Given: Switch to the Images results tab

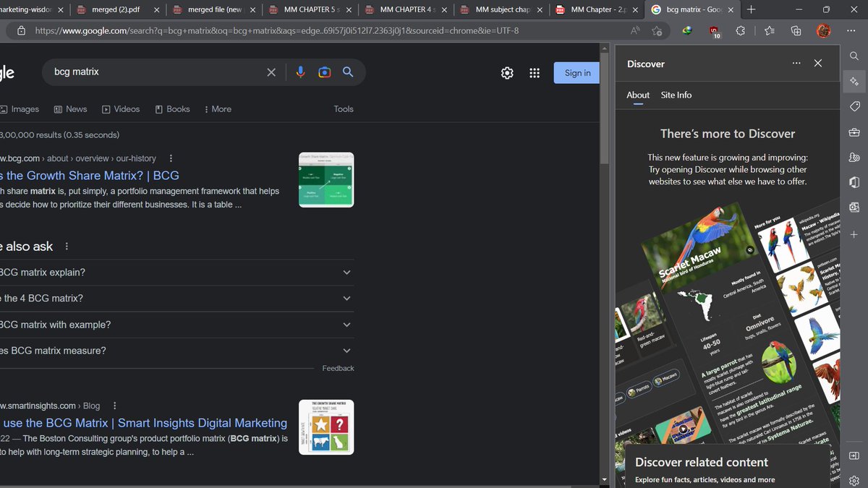Looking at the screenshot, I should point(20,109).
